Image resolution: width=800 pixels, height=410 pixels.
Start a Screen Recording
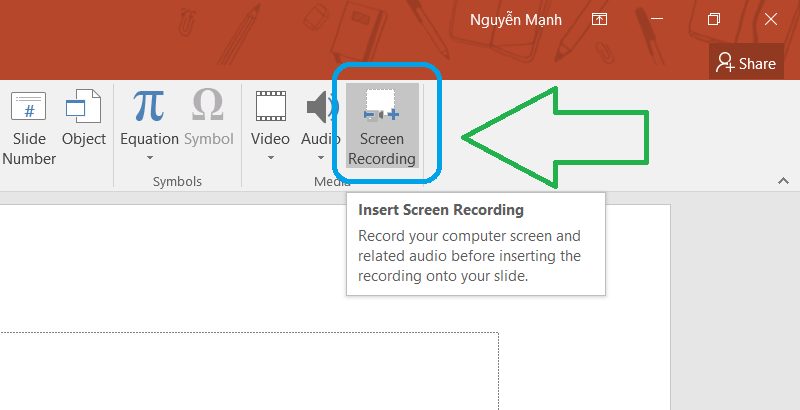click(382, 126)
